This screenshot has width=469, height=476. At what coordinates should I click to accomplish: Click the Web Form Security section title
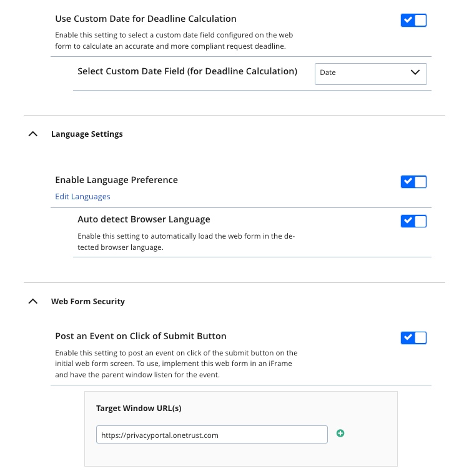[88, 302]
